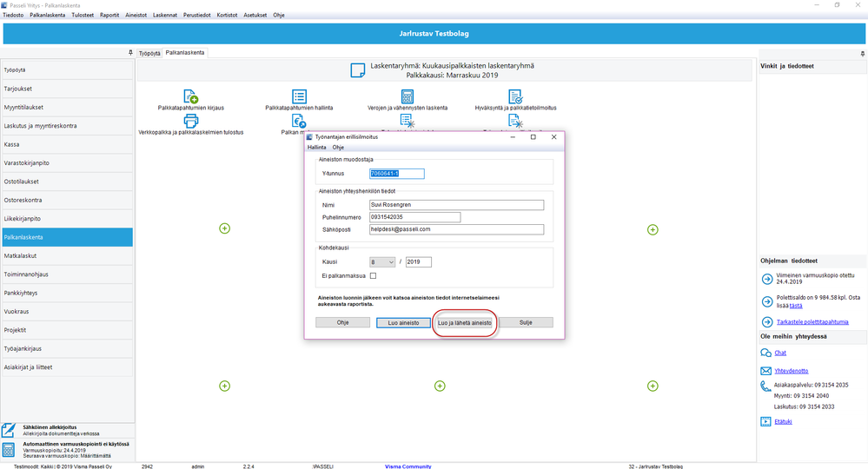Click the tästä link for polettis
868x469 pixels.
[796, 306]
